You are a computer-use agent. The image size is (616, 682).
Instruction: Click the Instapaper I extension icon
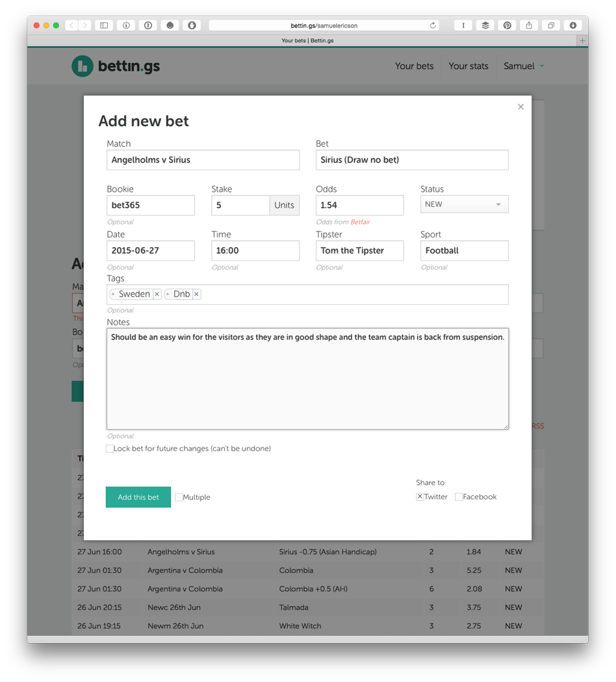point(463,25)
